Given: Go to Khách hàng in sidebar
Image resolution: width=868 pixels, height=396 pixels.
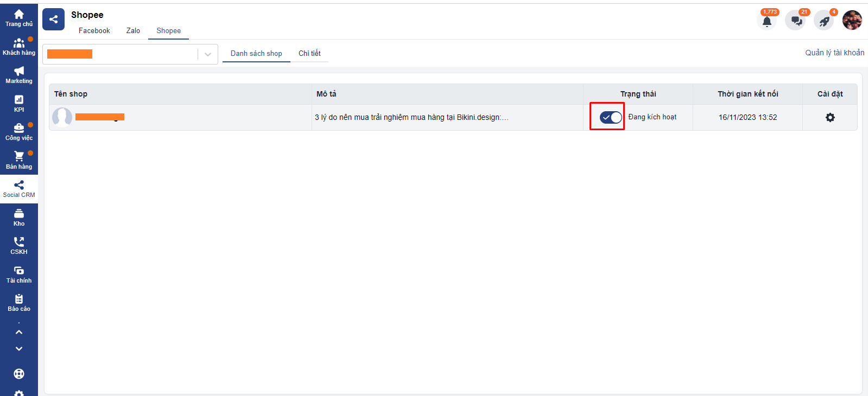Looking at the screenshot, I should coord(19,47).
